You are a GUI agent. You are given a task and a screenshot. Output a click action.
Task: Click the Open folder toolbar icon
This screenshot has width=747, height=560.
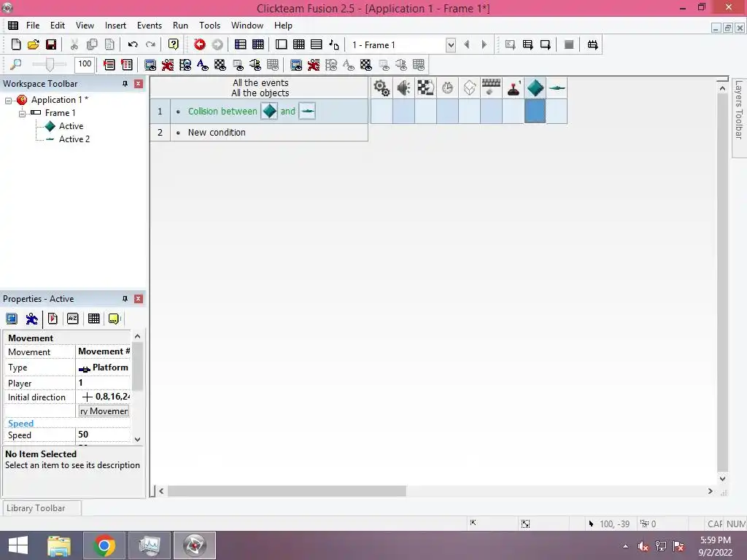pyautogui.click(x=34, y=44)
